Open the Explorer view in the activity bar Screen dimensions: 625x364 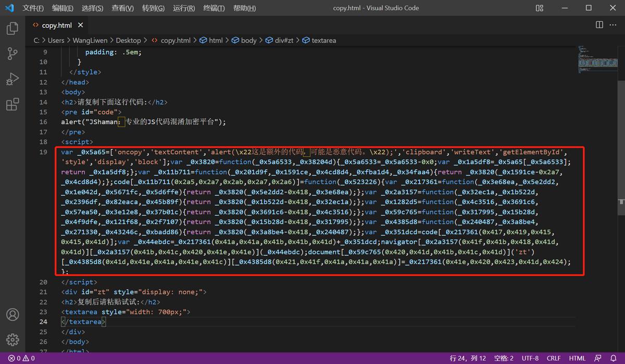click(11, 28)
